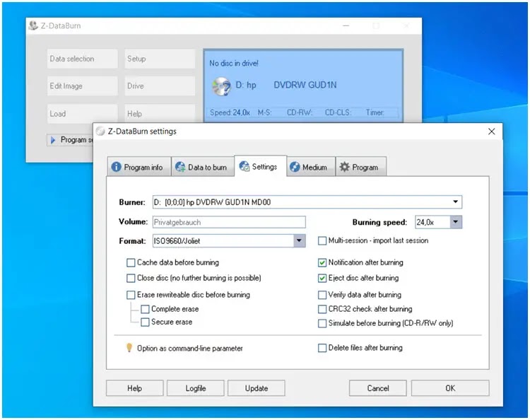
Task: Click the Help button in settings dialog
Action: (x=134, y=388)
